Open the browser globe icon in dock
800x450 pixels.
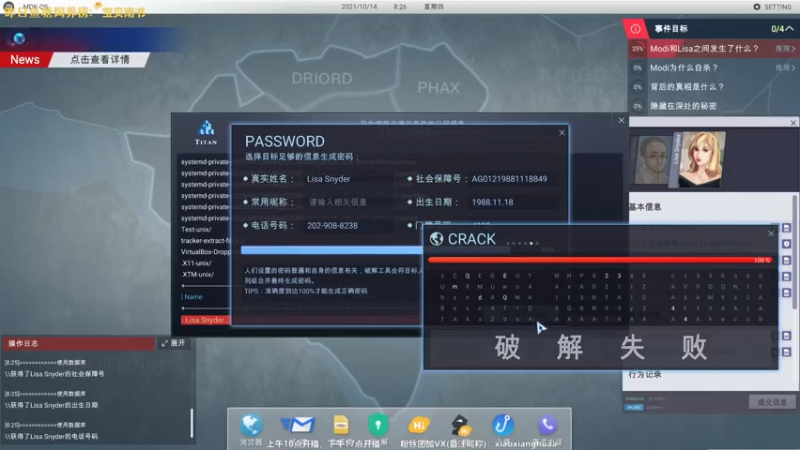click(252, 425)
